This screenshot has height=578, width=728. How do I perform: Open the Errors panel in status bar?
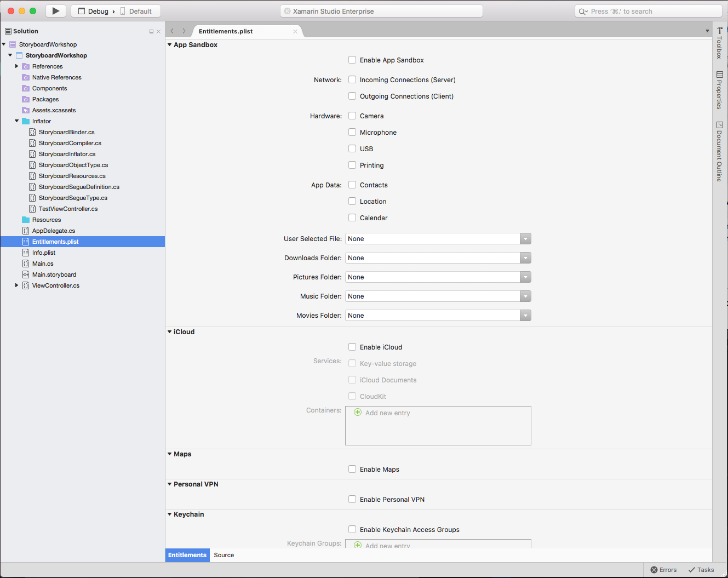coord(663,570)
